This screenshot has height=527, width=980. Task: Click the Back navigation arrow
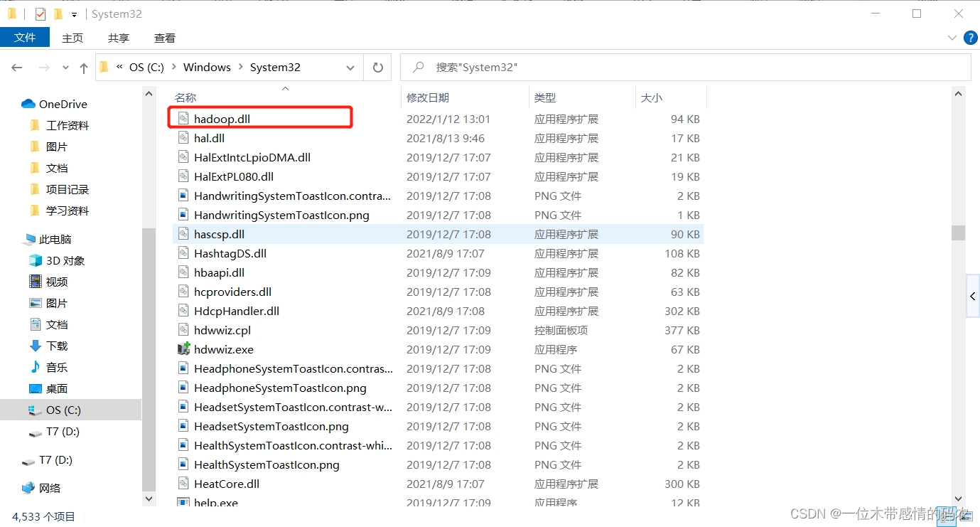coord(17,68)
